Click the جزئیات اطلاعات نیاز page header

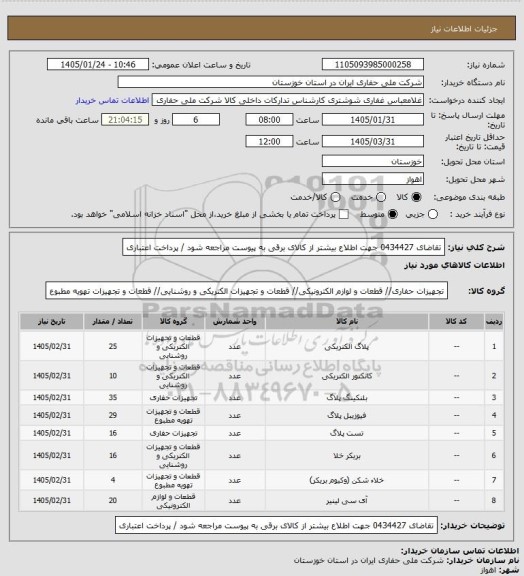click(464, 29)
